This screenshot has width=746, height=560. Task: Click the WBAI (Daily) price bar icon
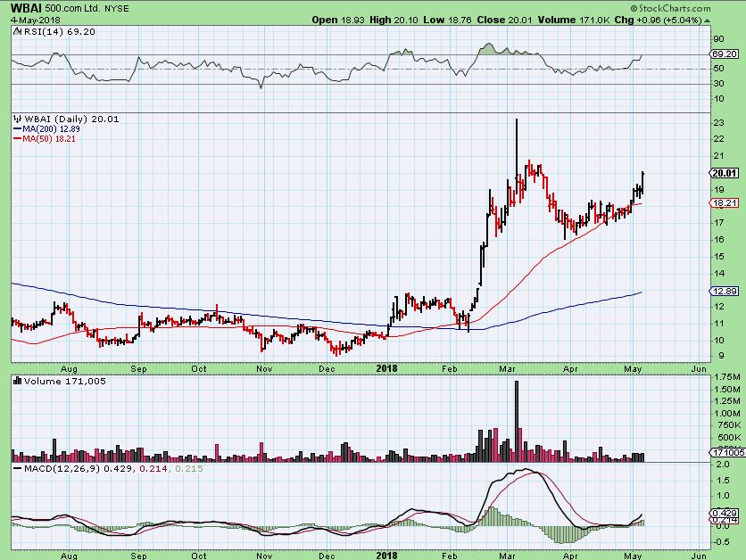tap(18, 119)
